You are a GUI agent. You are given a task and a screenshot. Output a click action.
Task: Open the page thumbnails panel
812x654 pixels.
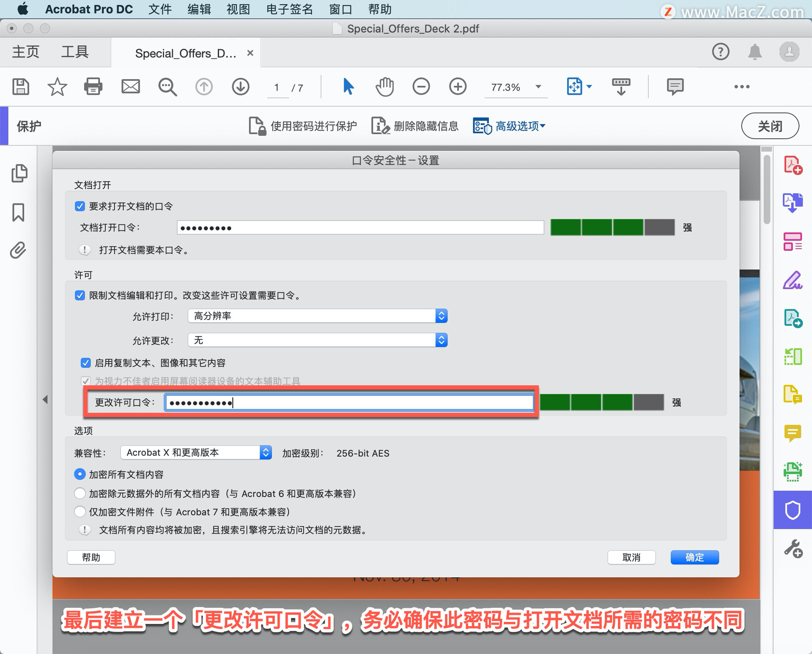point(19,173)
